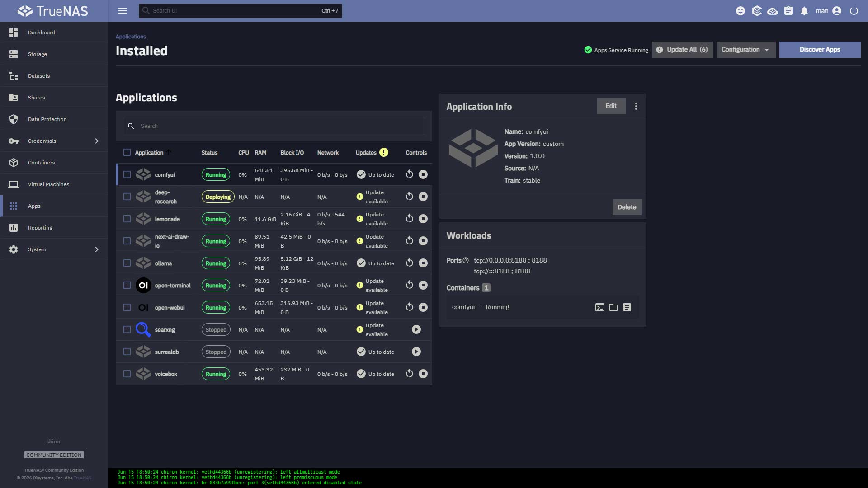Image resolution: width=868 pixels, height=488 pixels.
Task: Open Dashboard in the sidebar
Action: (54, 33)
